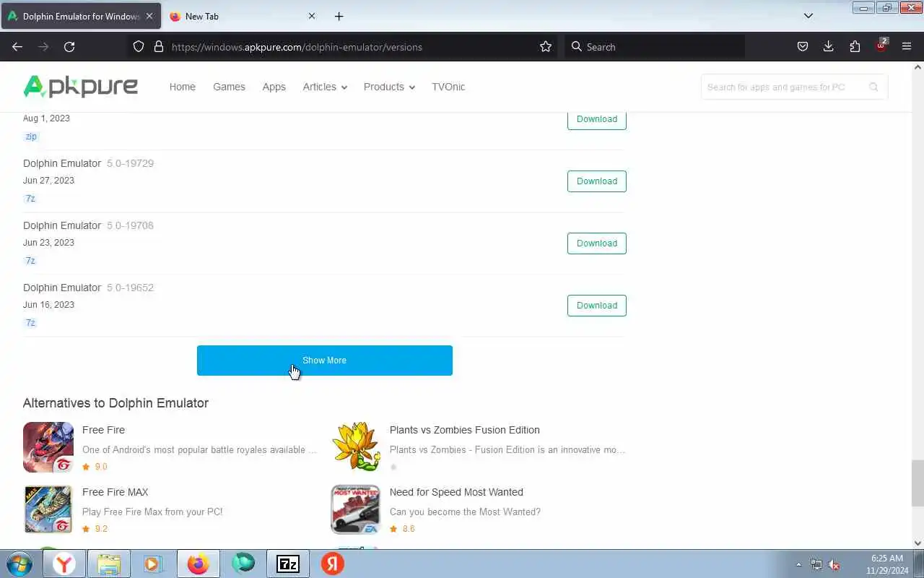Click the Jun 23, 2023 date text
This screenshot has width=924, height=578.
(48, 243)
